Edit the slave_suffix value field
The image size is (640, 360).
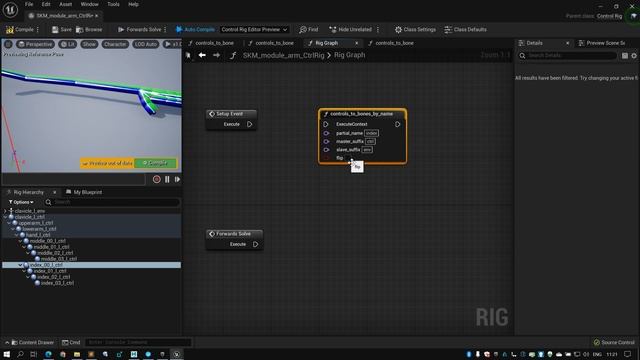tap(367, 150)
